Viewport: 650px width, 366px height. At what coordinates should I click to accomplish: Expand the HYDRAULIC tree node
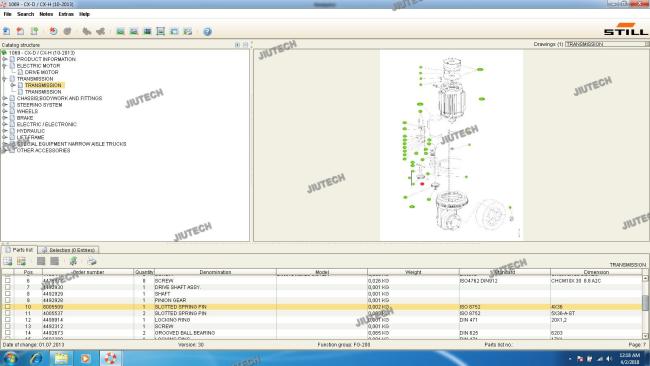pos(5,131)
